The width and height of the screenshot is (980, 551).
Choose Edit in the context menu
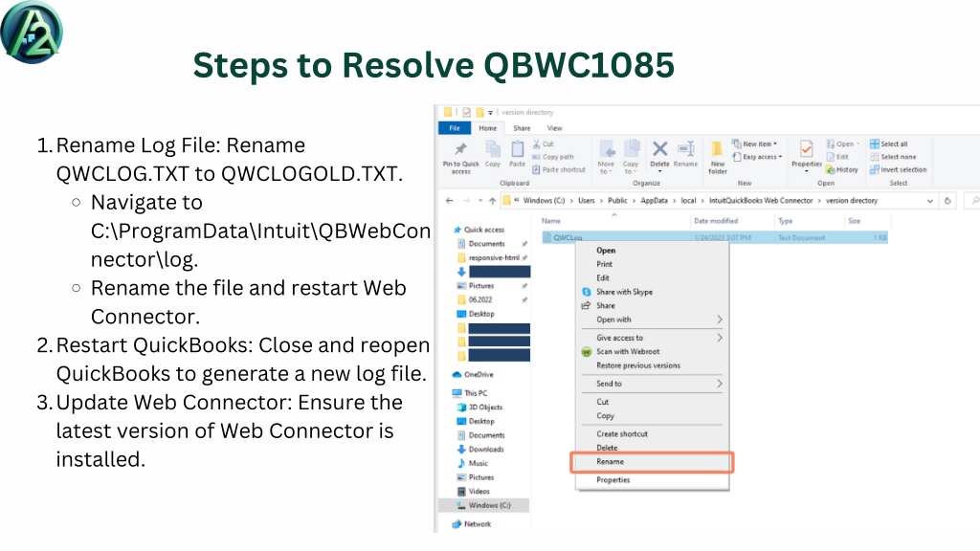pyautogui.click(x=603, y=278)
